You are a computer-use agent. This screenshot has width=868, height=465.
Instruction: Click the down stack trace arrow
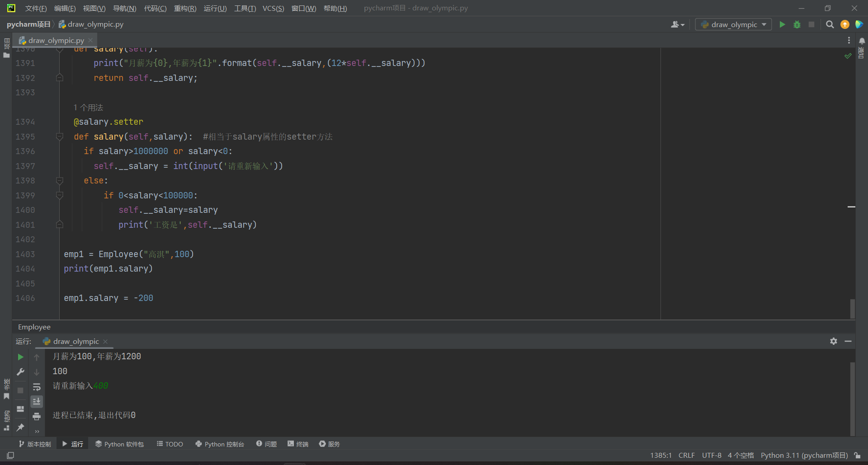pyautogui.click(x=37, y=372)
